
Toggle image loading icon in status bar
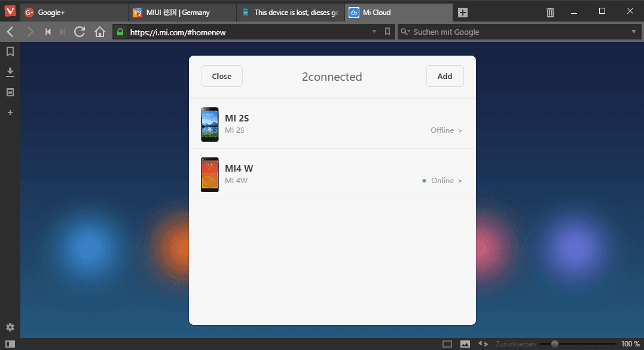click(x=465, y=344)
